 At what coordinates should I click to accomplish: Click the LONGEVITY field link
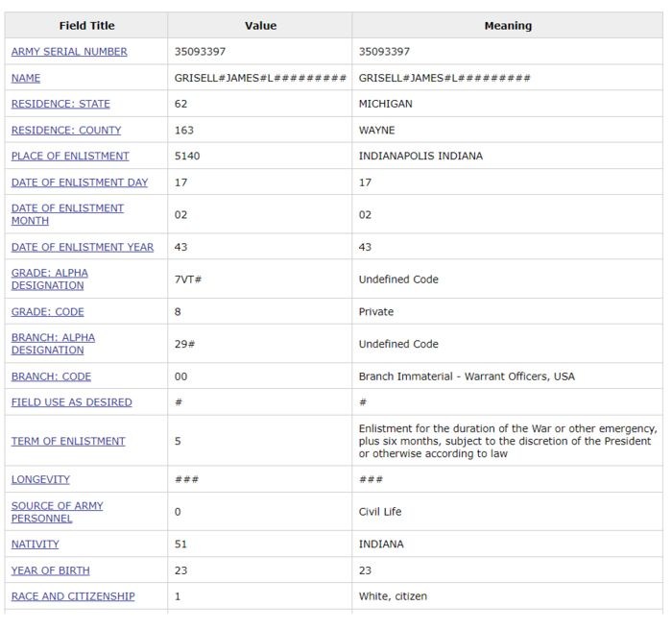(x=40, y=479)
